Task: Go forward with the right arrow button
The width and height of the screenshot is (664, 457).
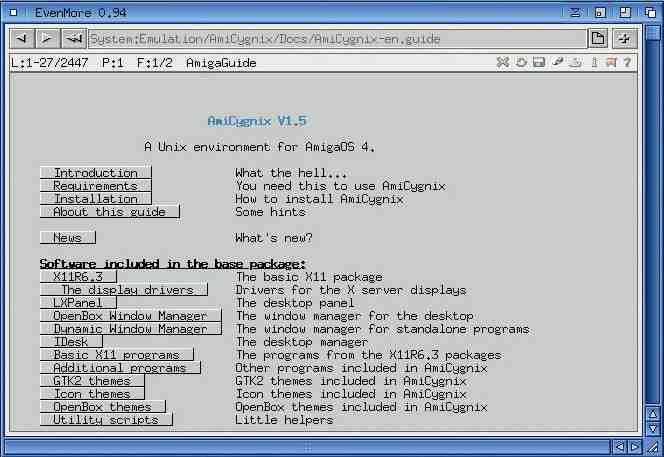Action: tap(47, 39)
